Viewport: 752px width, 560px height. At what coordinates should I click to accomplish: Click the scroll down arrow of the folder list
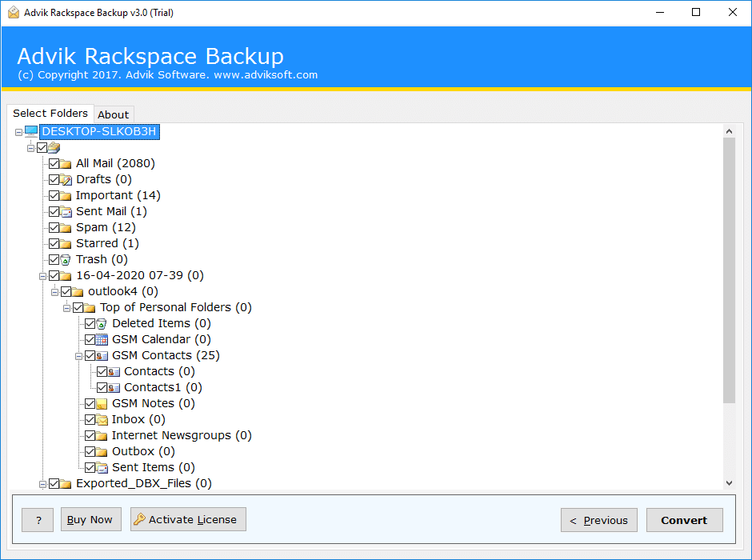point(729,483)
